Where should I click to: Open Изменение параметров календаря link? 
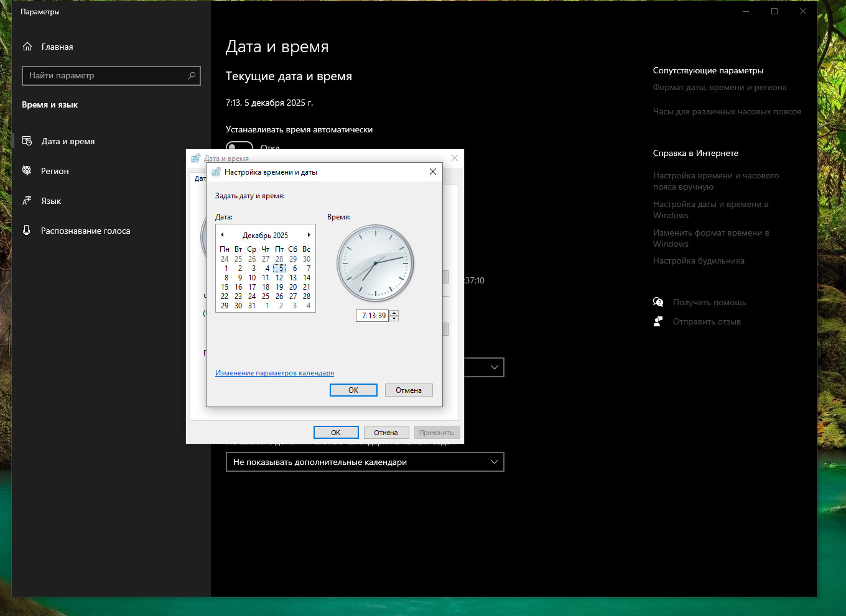click(274, 373)
